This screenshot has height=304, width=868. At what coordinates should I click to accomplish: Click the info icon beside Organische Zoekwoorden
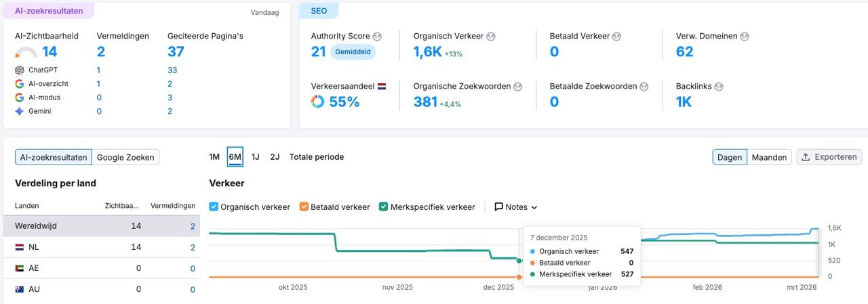point(517,87)
